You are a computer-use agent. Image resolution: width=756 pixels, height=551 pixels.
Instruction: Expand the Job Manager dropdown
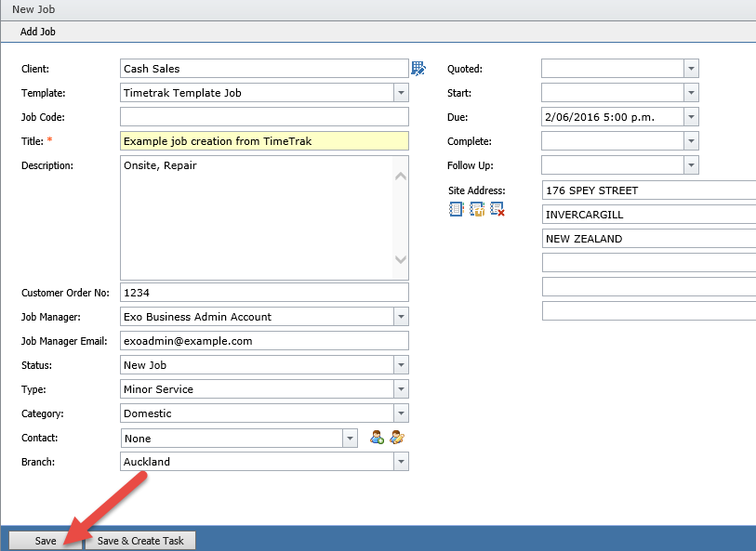(401, 317)
